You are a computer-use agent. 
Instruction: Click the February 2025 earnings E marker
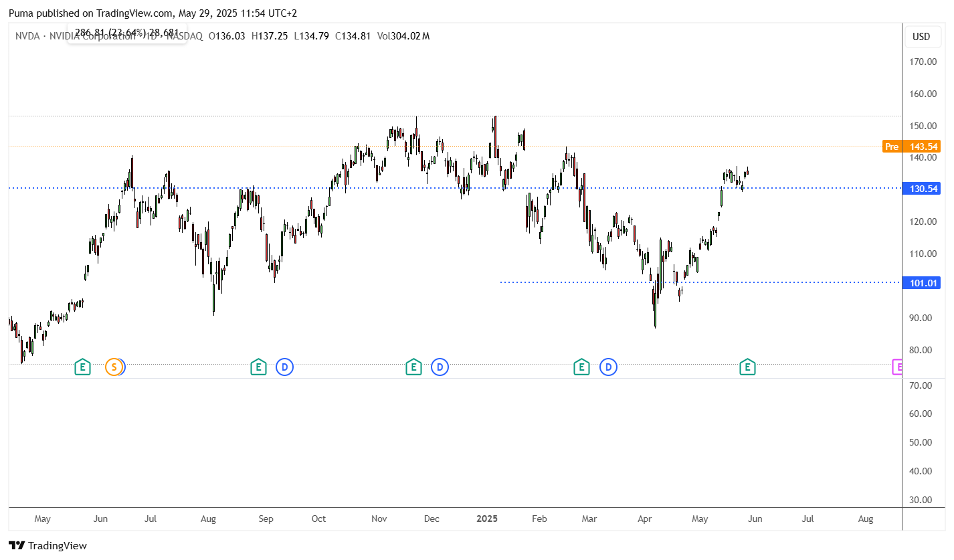[581, 367]
